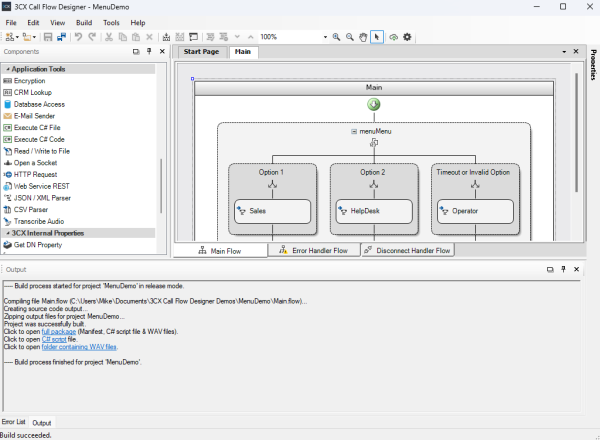Open the Tools menu
Image resolution: width=600 pixels, height=440 pixels.
pyautogui.click(x=111, y=23)
